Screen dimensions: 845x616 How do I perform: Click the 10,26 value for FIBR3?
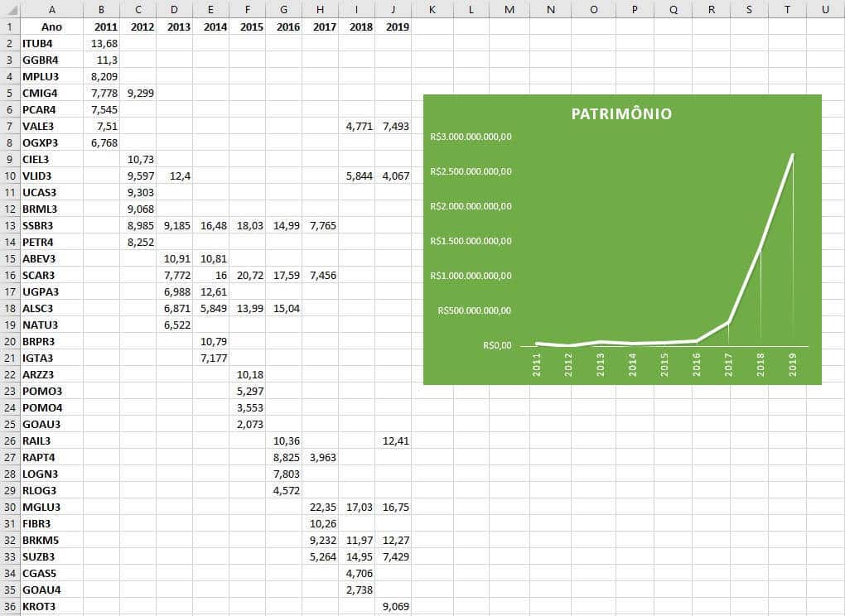point(320,524)
